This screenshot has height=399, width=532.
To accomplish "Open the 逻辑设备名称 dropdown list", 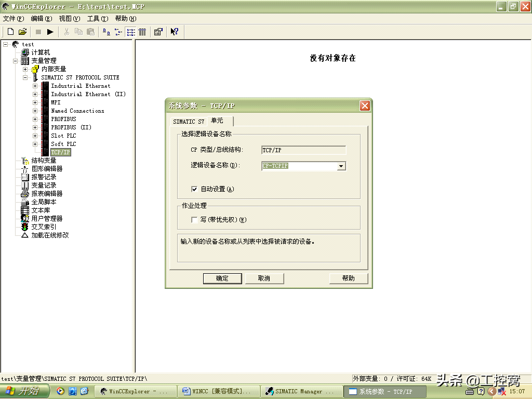I will [x=341, y=166].
